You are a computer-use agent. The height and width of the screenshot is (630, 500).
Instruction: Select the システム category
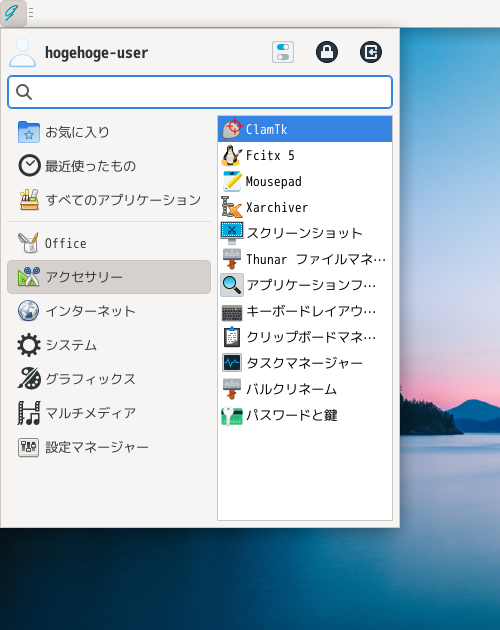[x=109, y=345]
